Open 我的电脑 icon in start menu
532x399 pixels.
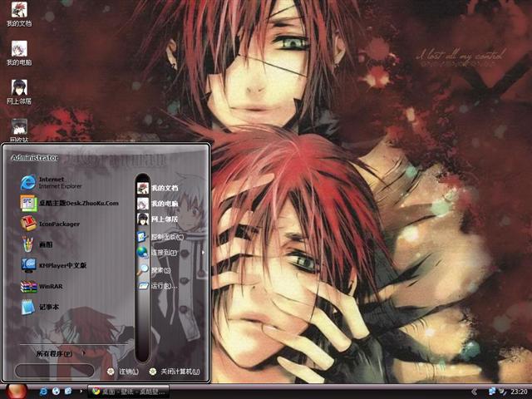(142, 203)
